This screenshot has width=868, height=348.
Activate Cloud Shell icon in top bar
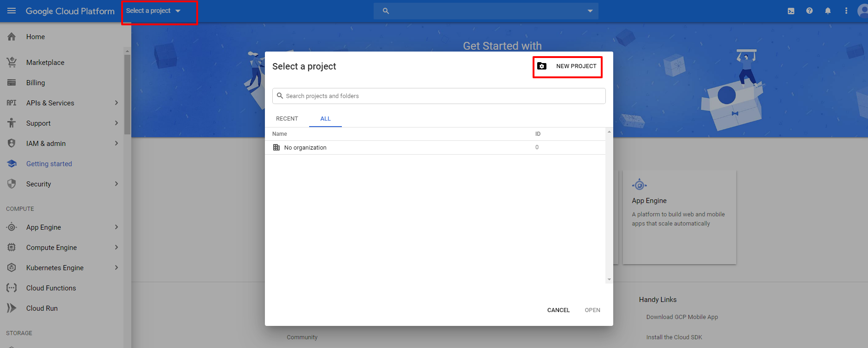tap(791, 11)
